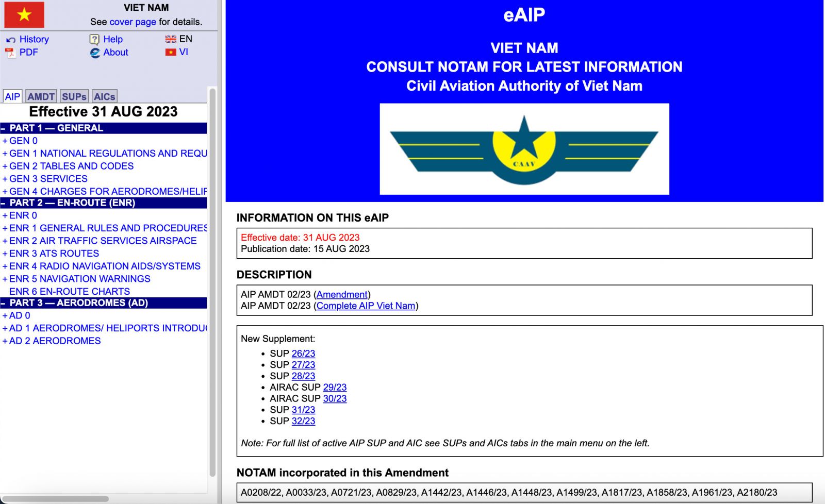Open supplement SUP 31/23
This screenshot has height=504, width=825.
(x=303, y=410)
